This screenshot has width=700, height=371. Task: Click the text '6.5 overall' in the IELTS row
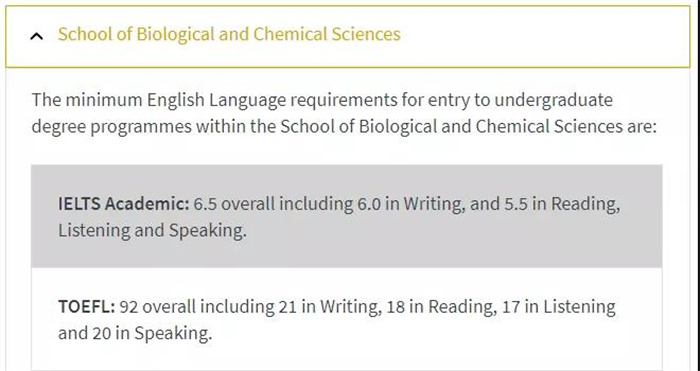coord(234,204)
